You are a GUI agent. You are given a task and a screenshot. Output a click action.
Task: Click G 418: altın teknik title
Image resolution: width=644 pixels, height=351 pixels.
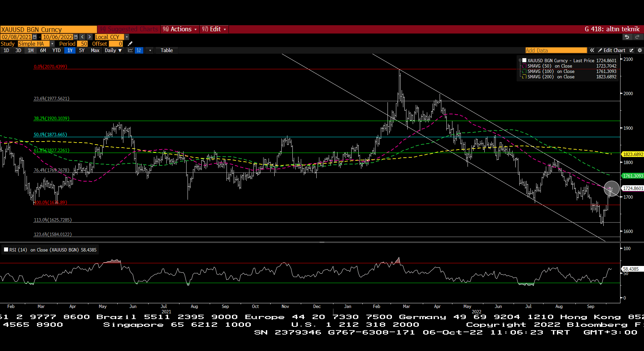coord(612,29)
